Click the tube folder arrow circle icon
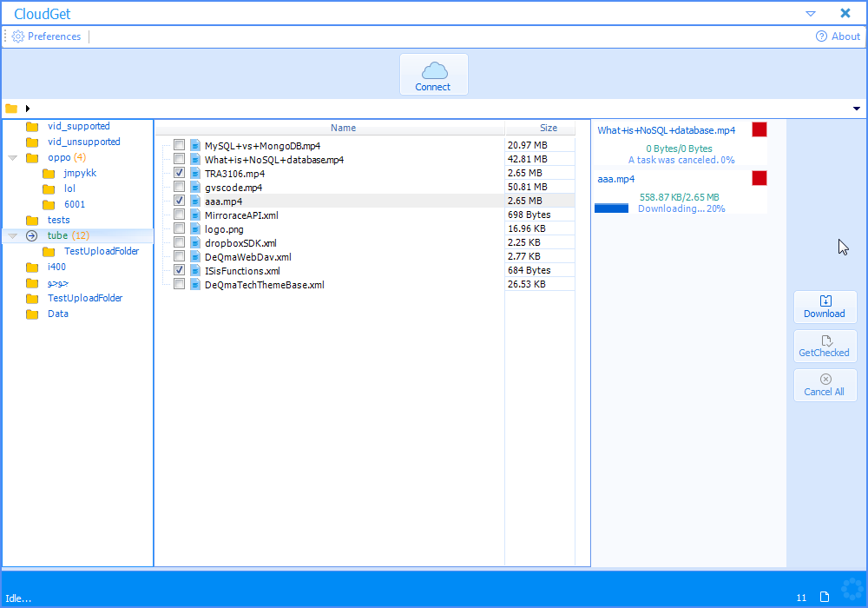Image resolution: width=868 pixels, height=608 pixels. pyautogui.click(x=31, y=236)
